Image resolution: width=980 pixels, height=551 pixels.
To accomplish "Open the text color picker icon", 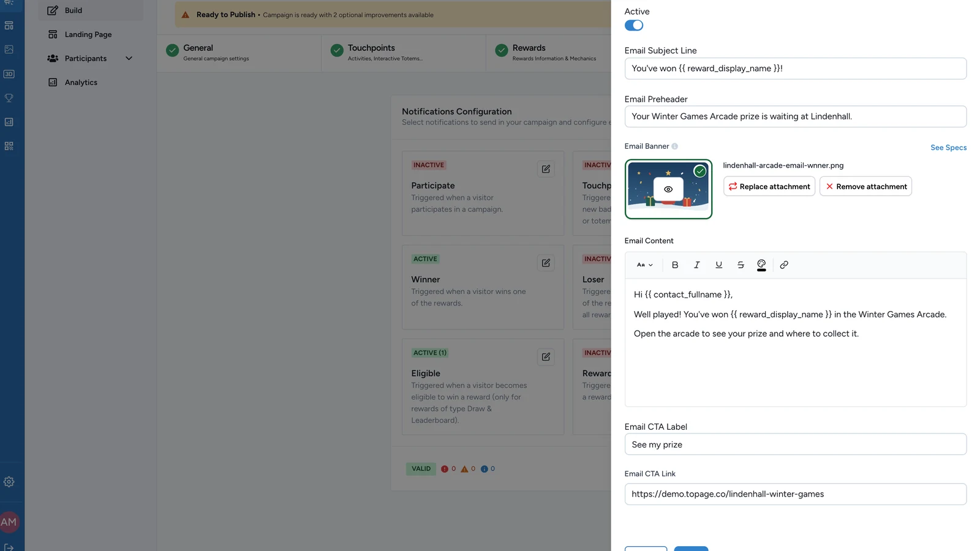I will click(761, 265).
